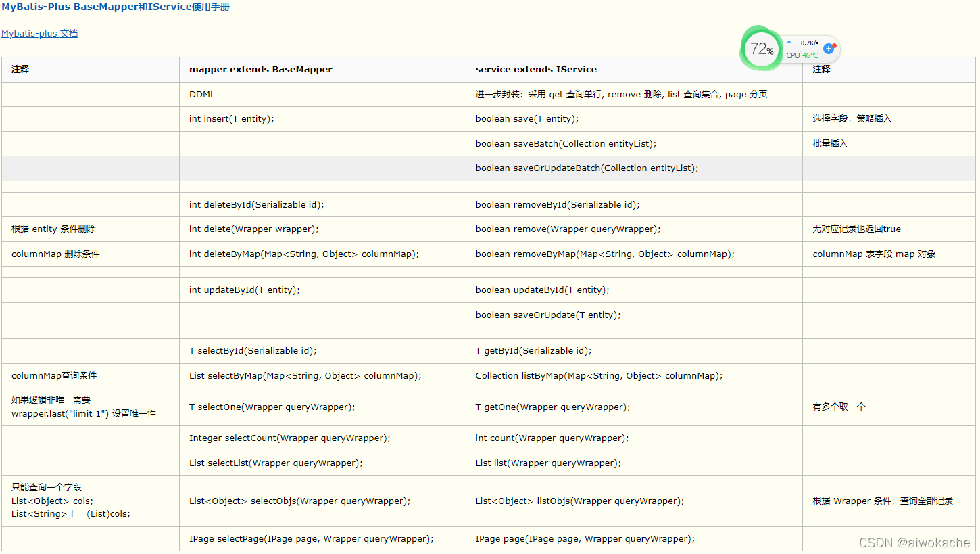
Task: Click the 'int insert(T entity);' cell
Action: 231,118
